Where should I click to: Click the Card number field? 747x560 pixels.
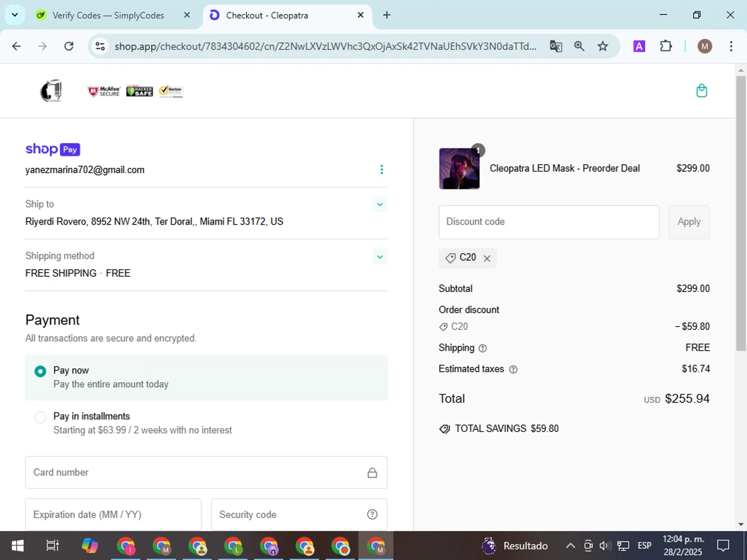point(206,472)
